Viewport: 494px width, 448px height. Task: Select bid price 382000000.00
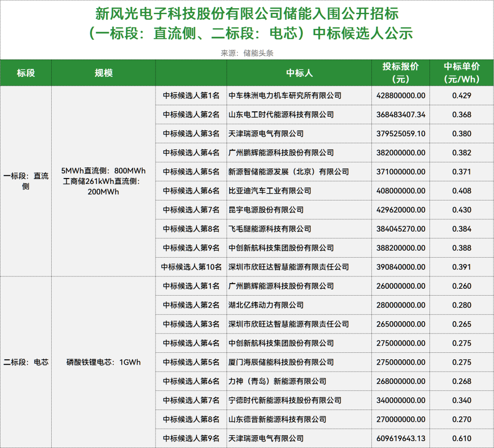click(401, 152)
